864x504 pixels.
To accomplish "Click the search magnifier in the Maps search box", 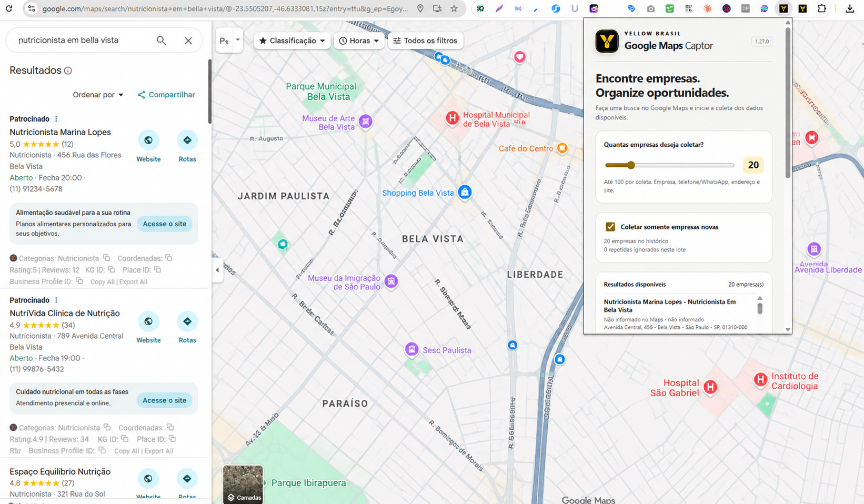I will tap(161, 41).
